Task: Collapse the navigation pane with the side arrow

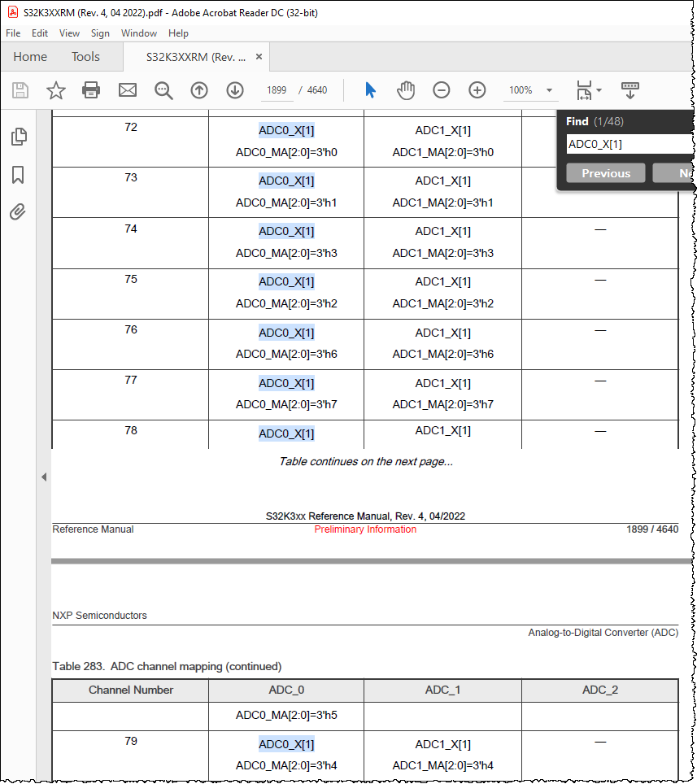Action: click(44, 477)
